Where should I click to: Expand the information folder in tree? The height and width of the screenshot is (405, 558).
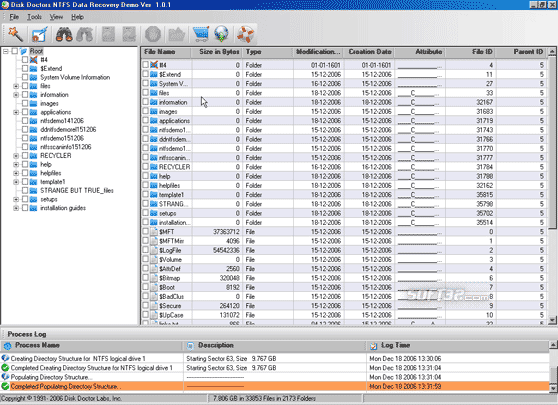16,95
